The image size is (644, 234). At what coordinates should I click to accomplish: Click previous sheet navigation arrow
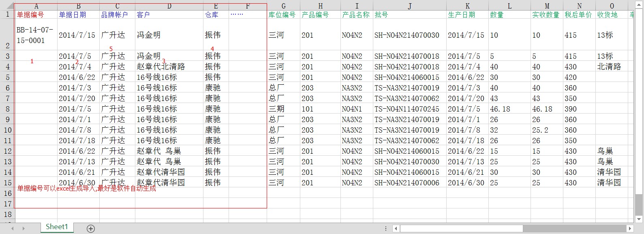click(13, 229)
